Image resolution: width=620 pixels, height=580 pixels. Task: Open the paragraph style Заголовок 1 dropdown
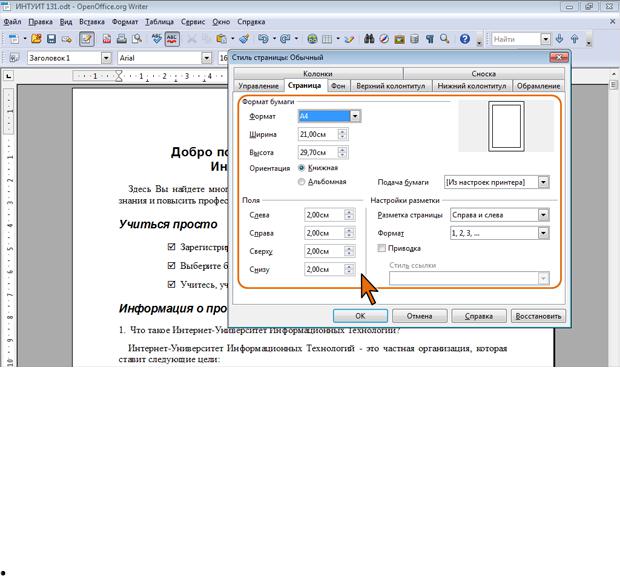(106, 58)
